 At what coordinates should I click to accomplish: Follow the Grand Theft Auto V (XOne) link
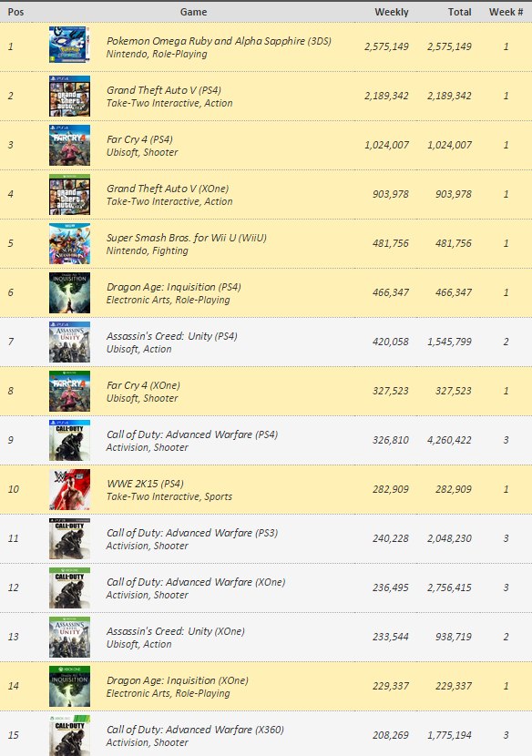(168, 189)
